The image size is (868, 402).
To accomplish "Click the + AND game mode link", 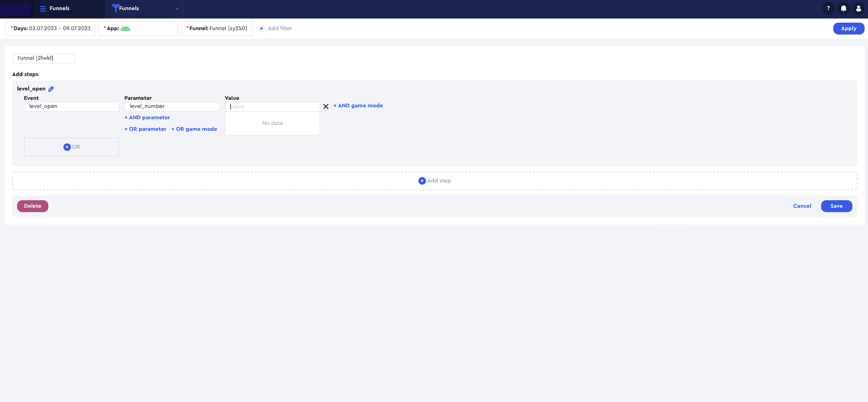I will pos(358,106).
